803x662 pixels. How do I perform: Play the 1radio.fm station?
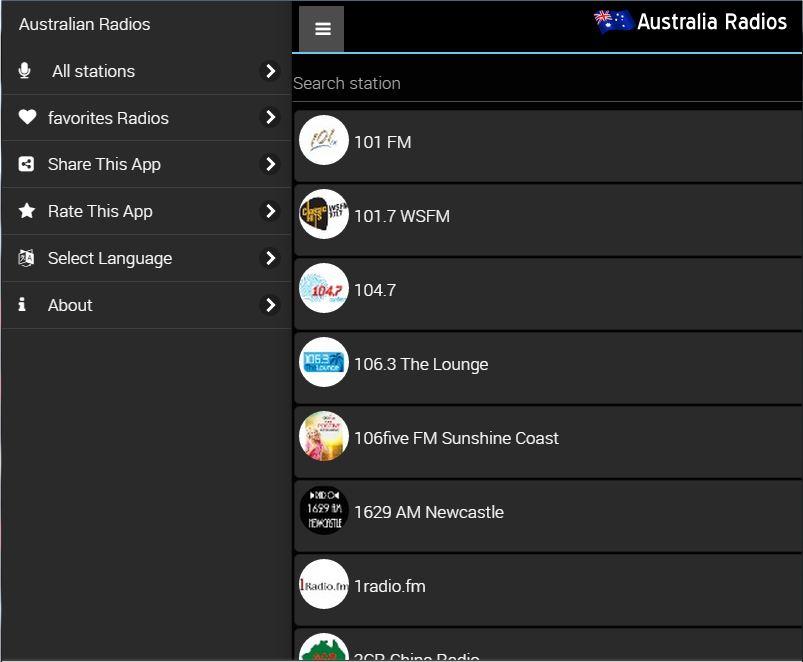548,590
